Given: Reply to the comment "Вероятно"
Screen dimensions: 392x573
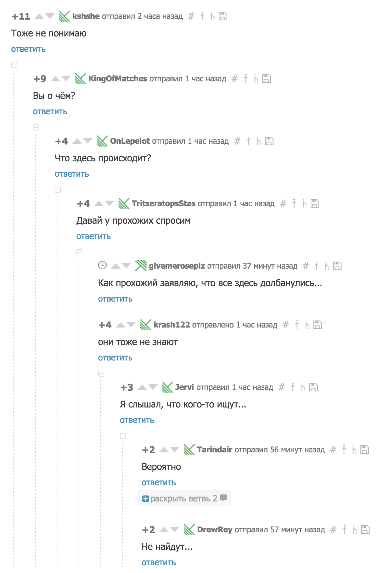Looking at the screenshot, I should tap(159, 483).
